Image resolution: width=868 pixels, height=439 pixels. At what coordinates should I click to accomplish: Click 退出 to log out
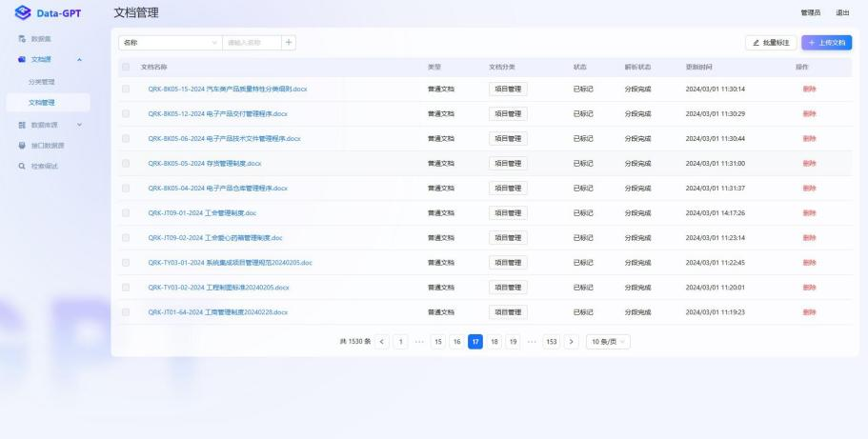point(842,12)
